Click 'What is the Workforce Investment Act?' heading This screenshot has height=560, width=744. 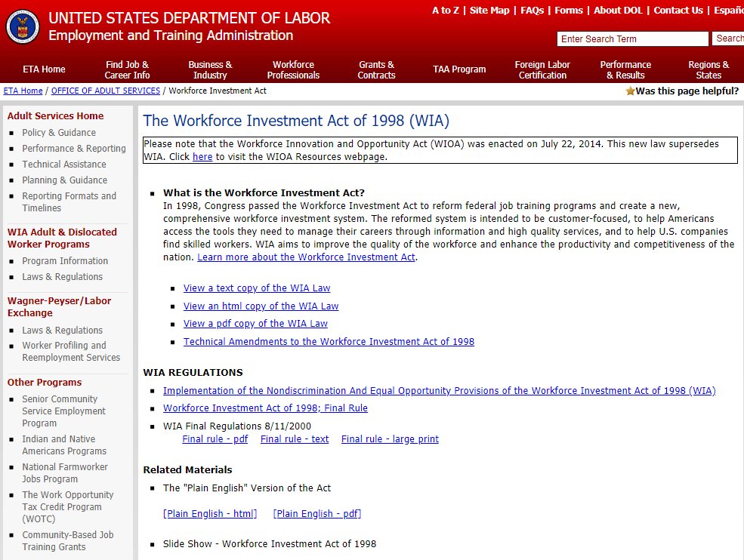tap(264, 193)
